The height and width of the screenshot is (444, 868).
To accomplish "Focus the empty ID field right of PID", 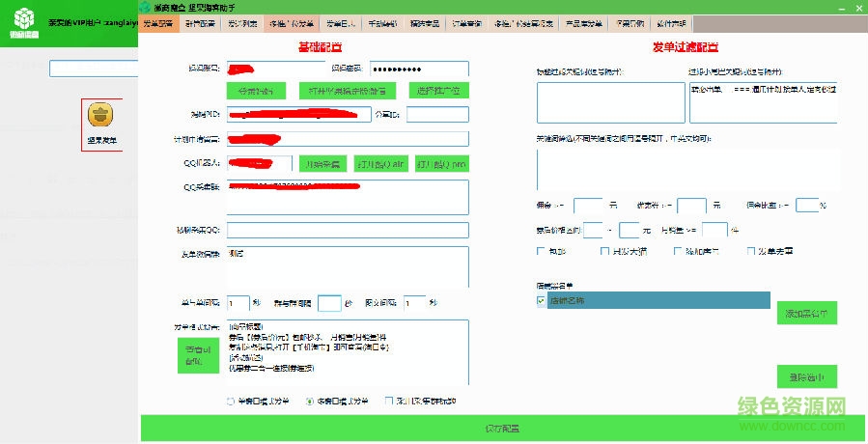I will (437, 114).
